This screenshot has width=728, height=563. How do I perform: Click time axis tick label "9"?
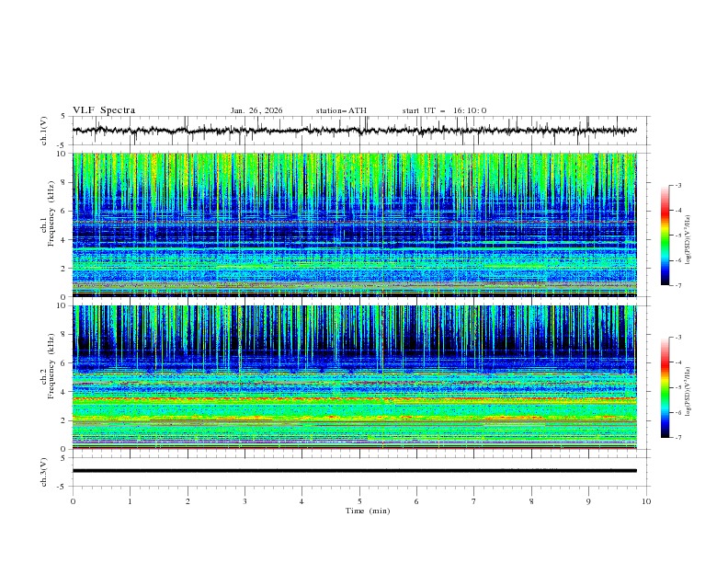tap(588, 501)
